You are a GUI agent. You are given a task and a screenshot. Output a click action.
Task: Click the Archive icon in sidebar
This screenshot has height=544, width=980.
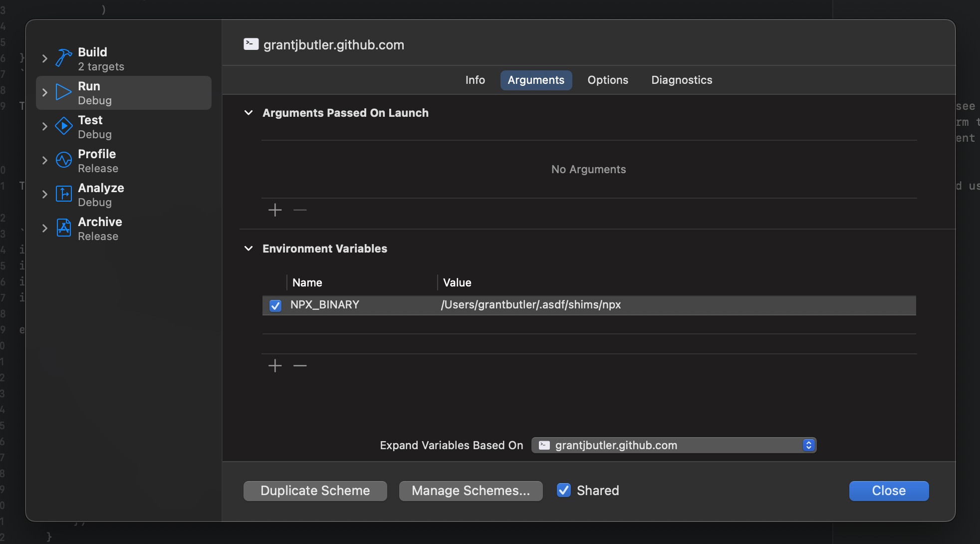point(63,228)
